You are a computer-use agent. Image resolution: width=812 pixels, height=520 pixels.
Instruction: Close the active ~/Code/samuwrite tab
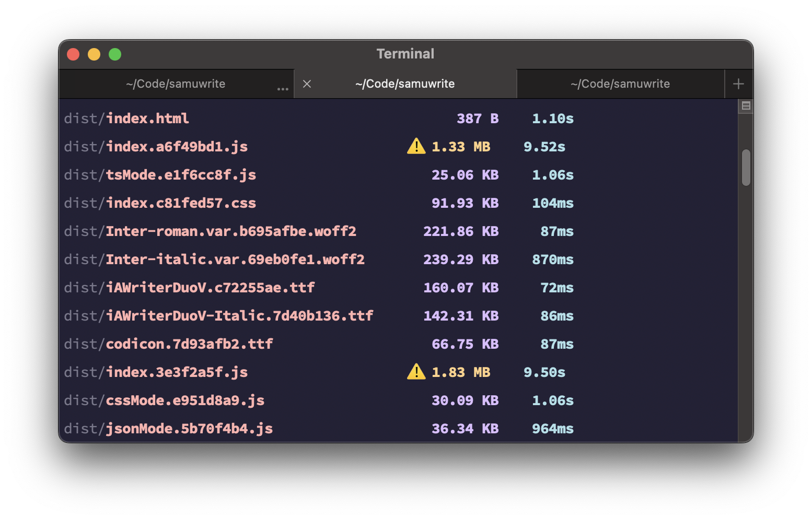pyautogui.click(x=307, y=84)
